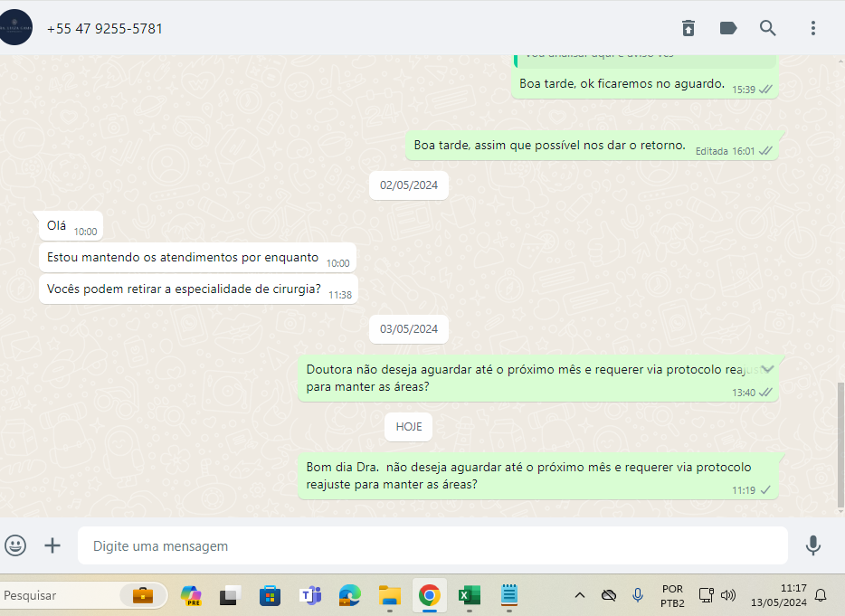
Task: Click the cloud sync tray icon
Action: coord(609,595)
